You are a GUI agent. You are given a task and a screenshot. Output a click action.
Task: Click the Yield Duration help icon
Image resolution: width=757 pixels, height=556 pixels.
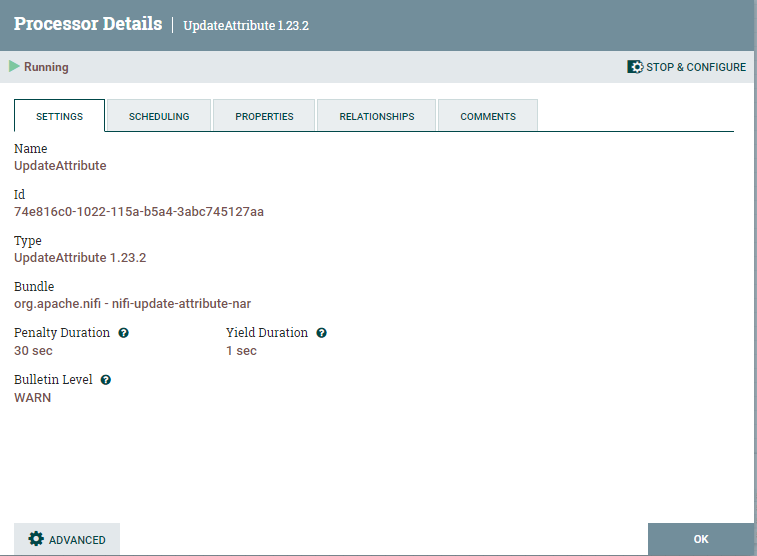322,333
